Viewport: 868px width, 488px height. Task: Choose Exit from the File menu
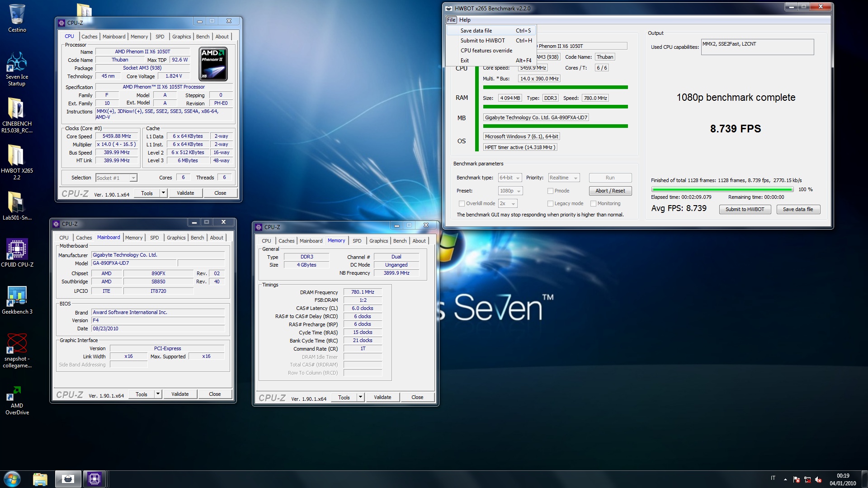click(491, 61)
